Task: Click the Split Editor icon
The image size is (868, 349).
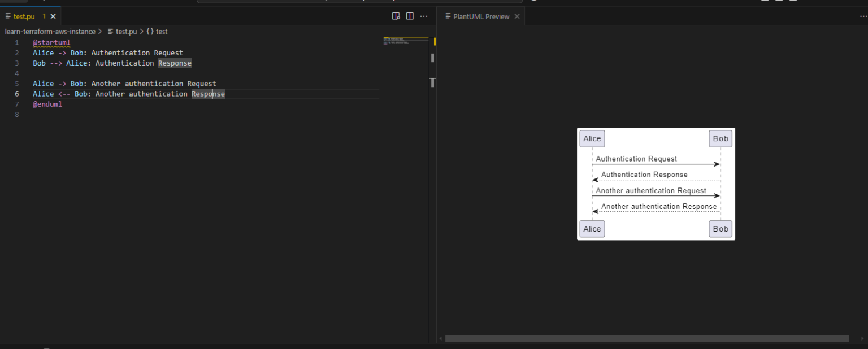Action: 410,16
